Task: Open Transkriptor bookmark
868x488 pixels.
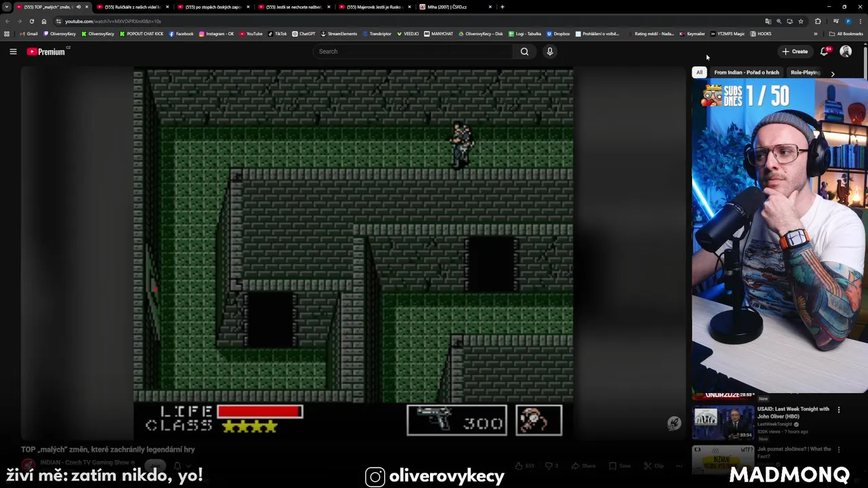Action: (377, 34)
